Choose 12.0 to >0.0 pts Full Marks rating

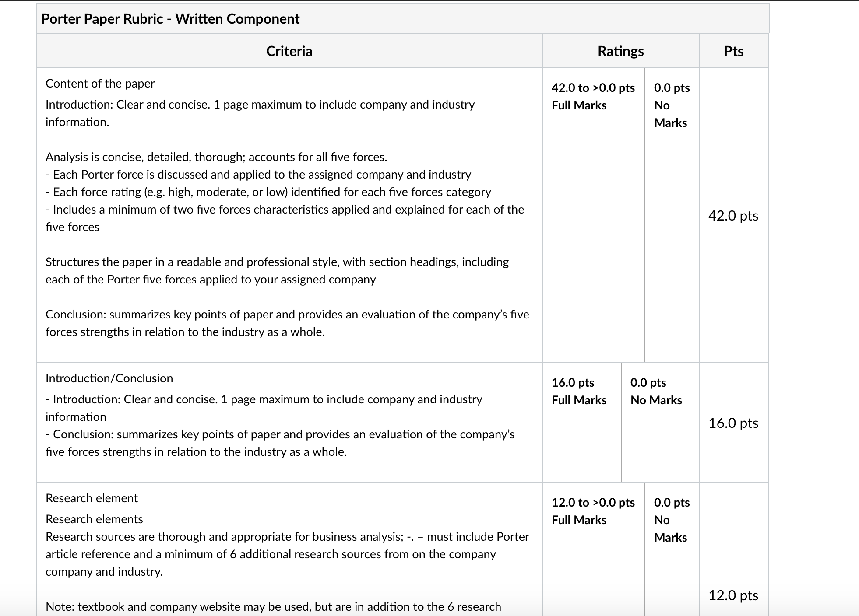click(593, 511)
